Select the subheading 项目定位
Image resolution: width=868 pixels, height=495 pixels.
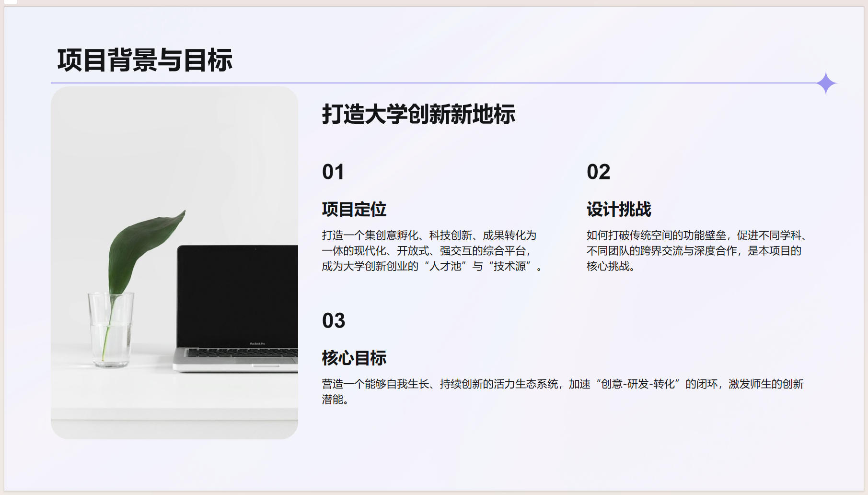354,209
